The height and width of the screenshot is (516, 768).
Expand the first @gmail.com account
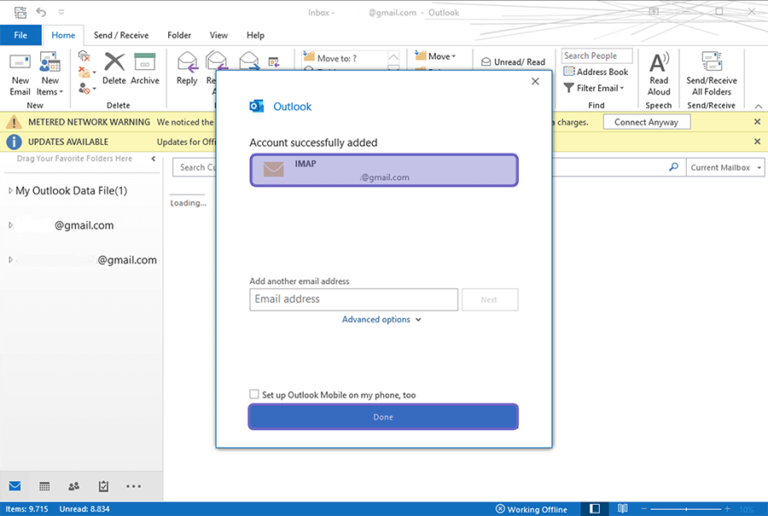10,225
